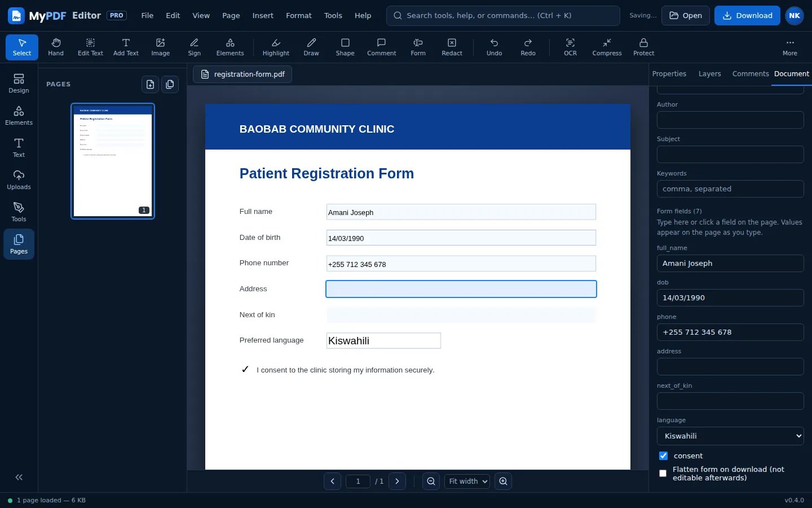
Task: Compress the PDF file
Action: coord(607,47)
